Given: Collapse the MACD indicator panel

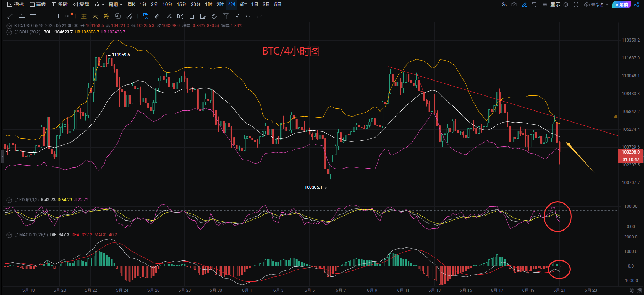Looking at the screenshot, I should click(x=9, y=235).
